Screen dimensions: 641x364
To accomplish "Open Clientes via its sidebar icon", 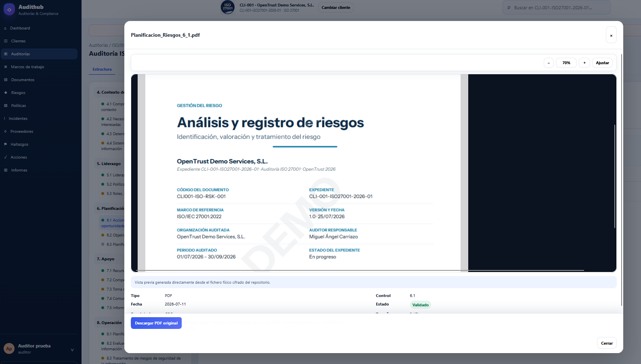I will pyautogui.click(x=6, y=41).
